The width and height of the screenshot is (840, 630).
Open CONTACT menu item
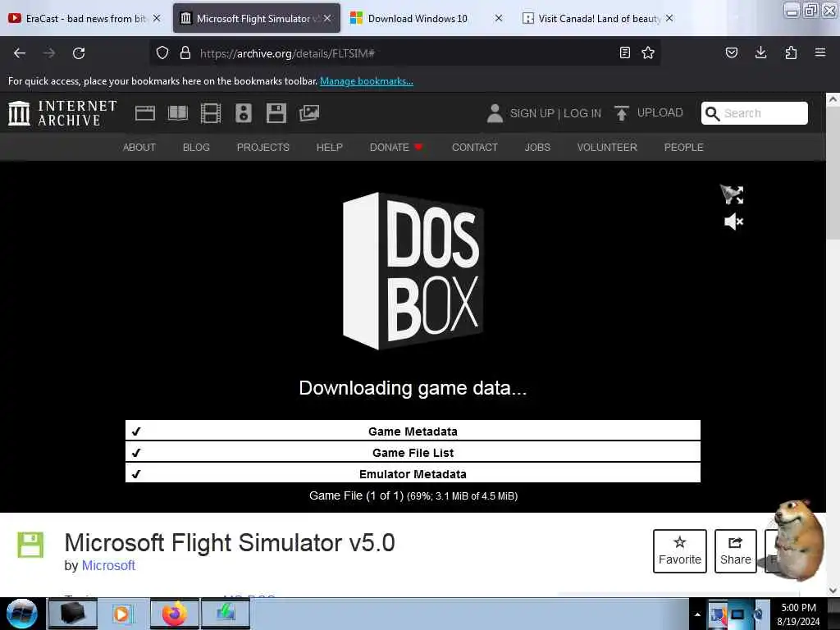(475, 147)
